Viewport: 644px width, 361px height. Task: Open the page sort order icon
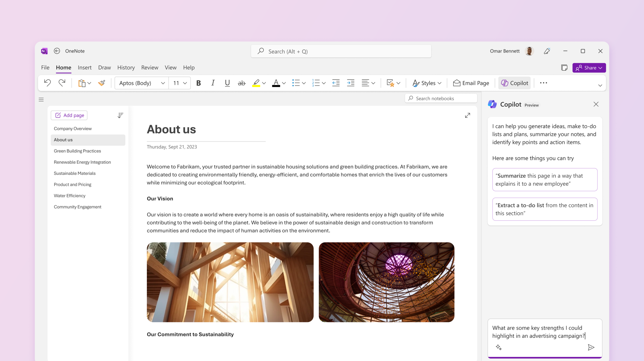click(x=120, y=115)
